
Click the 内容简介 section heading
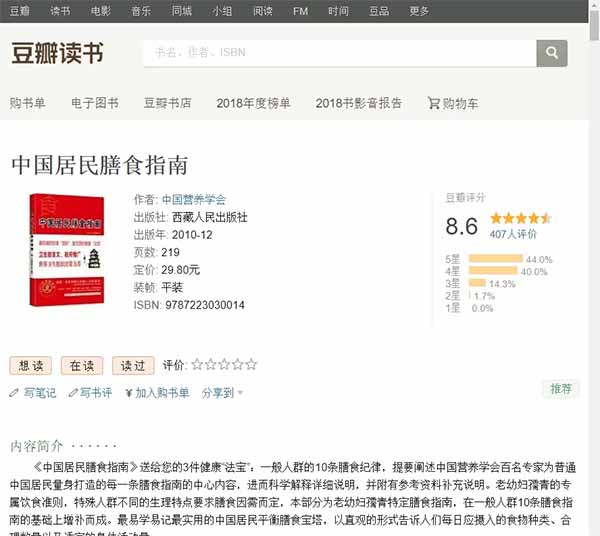click(36, 446)
